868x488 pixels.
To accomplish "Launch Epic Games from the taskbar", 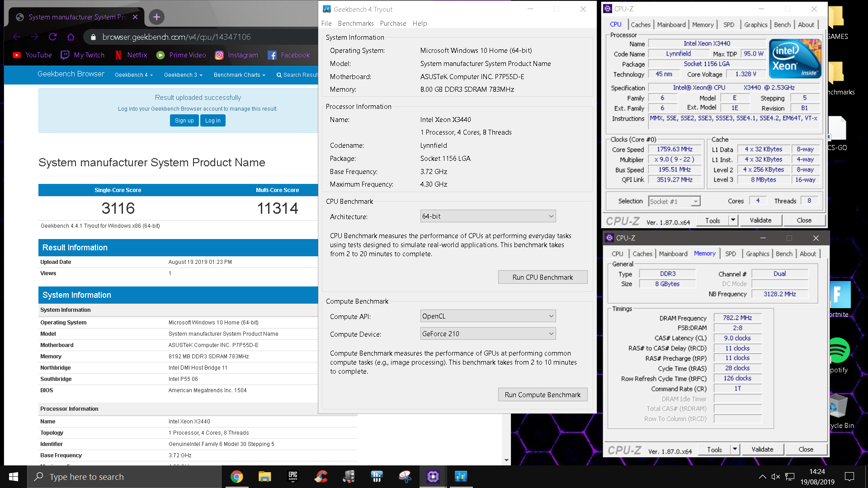I will (x=293, y=477).
